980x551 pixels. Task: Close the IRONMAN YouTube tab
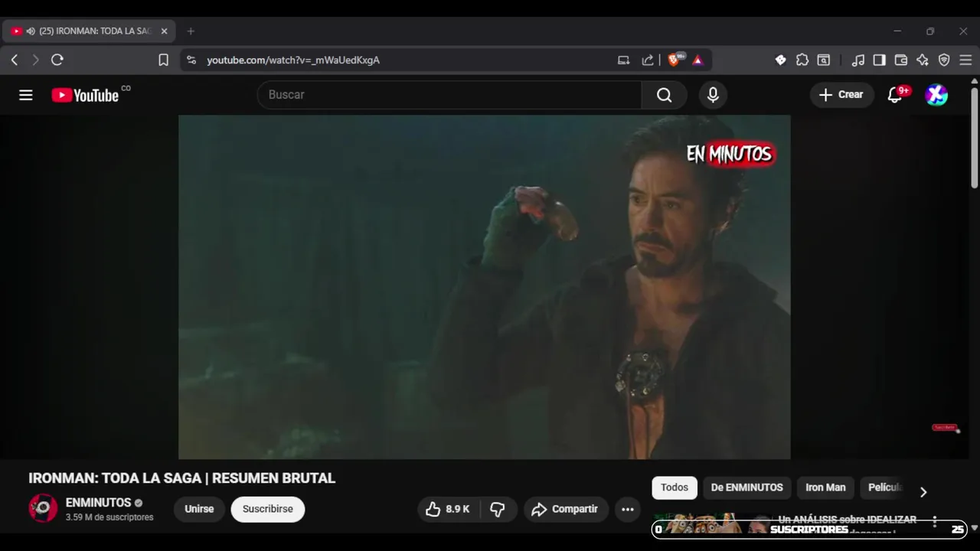164,31
